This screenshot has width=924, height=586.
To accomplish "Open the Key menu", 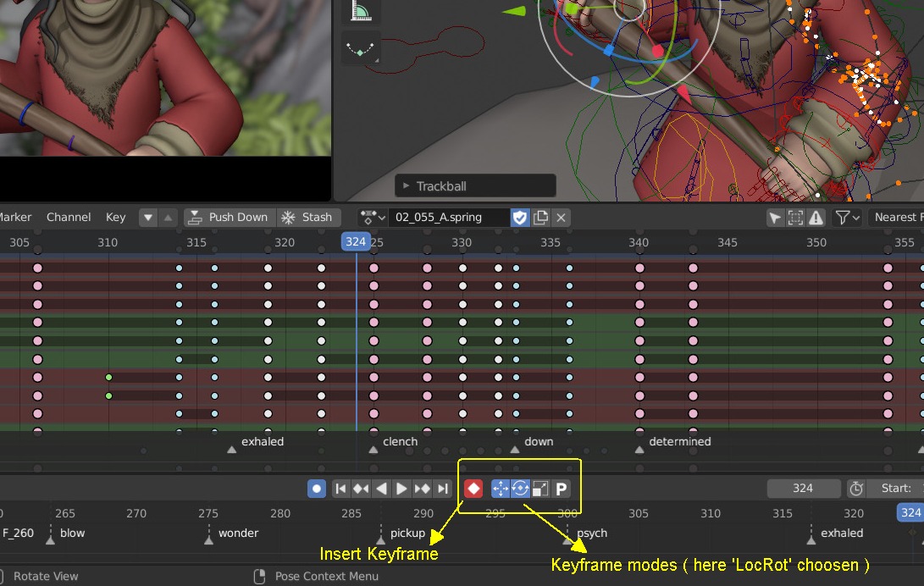I will click(x=115, y=217).
